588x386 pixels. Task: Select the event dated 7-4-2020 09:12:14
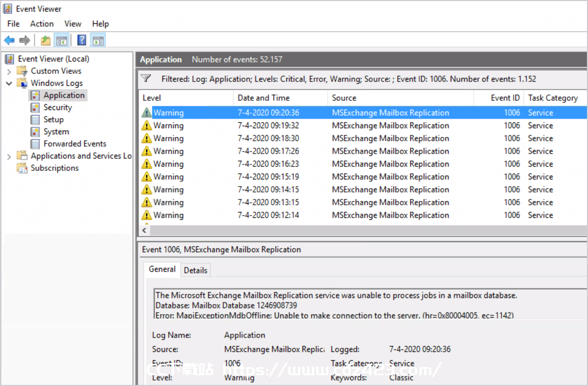[363, 215]
